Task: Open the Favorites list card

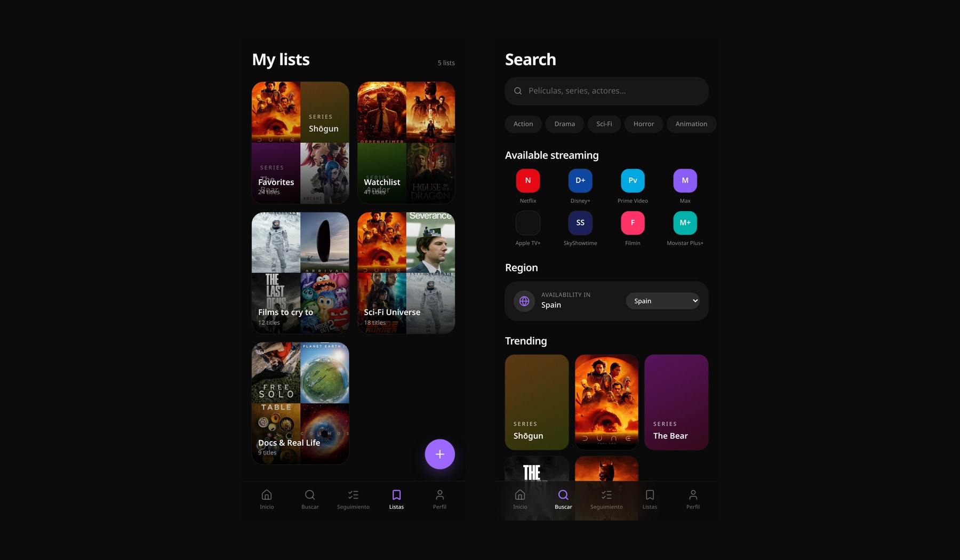Action: pyautogui.click(x=300, y=142)
